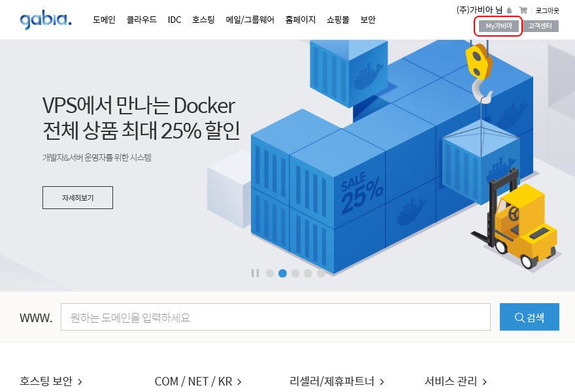
Task: Open the 고객센터 customer center
Action: pos(540,26)
